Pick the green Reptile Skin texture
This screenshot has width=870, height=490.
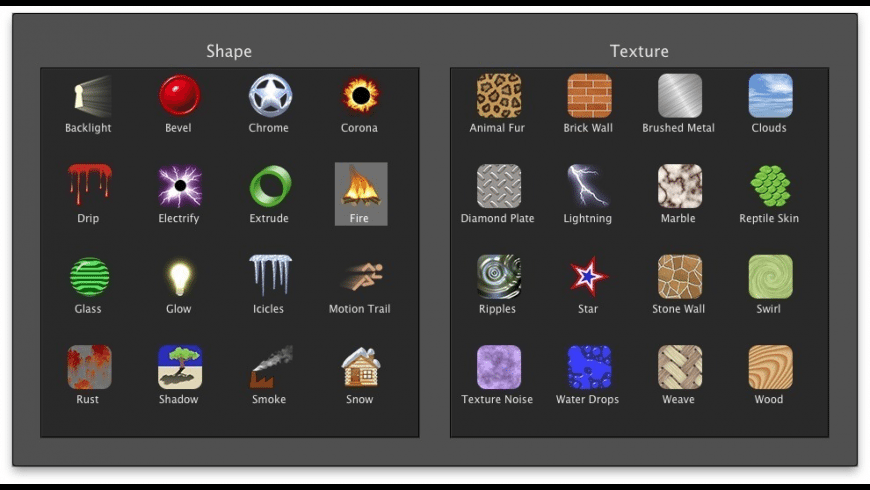pos(770,186)
